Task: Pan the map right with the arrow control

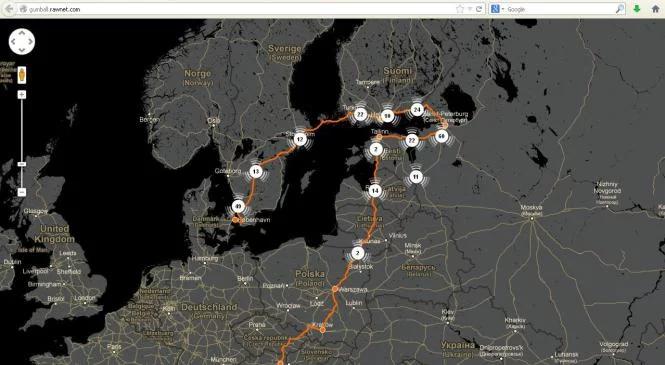Action: pyautogui.click(x=31, y=42)
